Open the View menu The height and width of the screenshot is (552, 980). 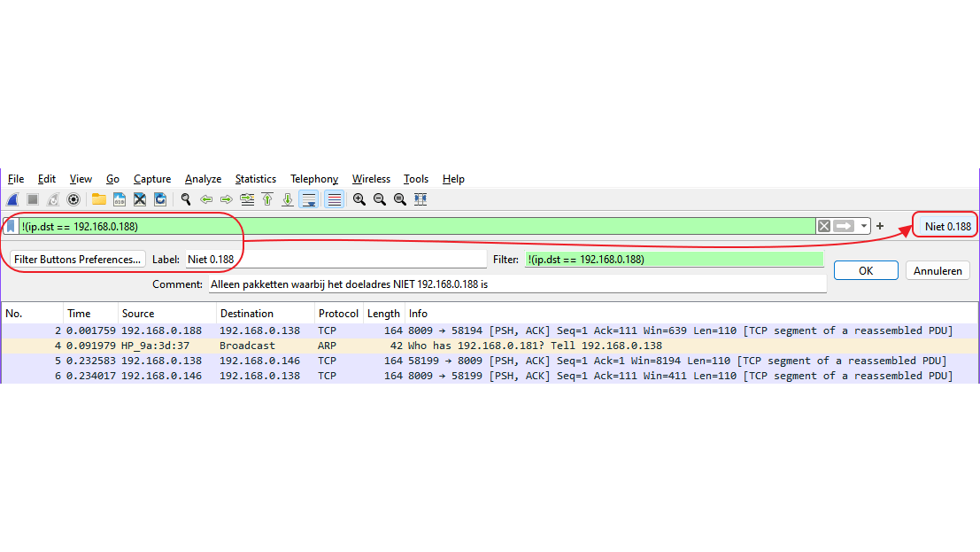point(81,179)
